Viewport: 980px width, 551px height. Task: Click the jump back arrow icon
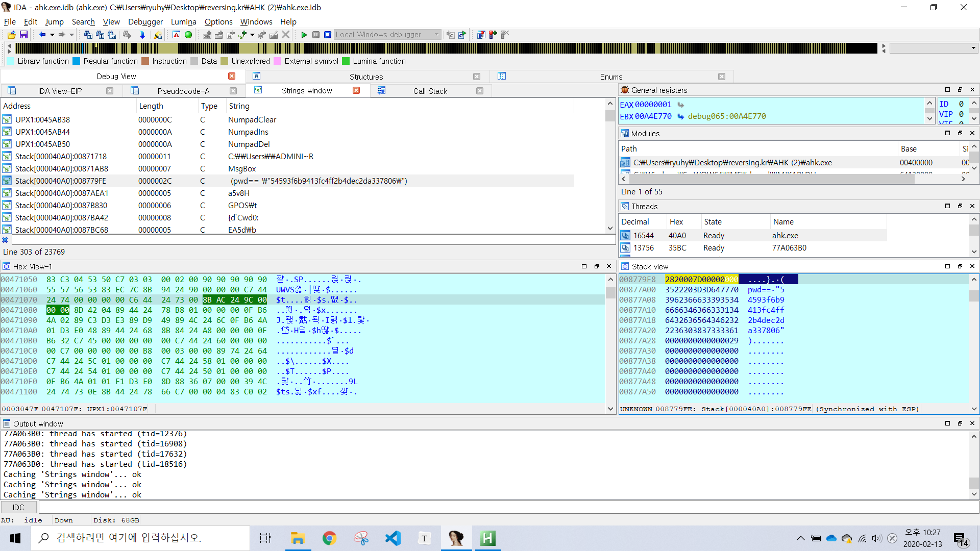42,35
